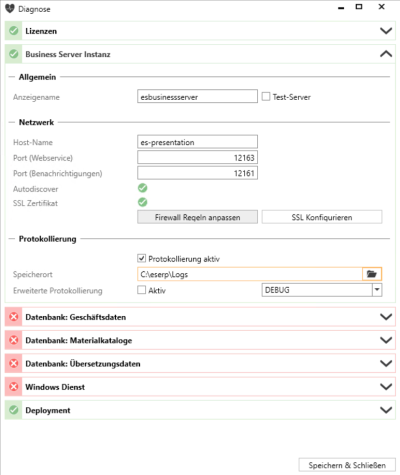Image resolution: width=400 pixels, height=475 pixels.
Task: Enable the Test-Server checkbox
Action: tap(266, 97)
